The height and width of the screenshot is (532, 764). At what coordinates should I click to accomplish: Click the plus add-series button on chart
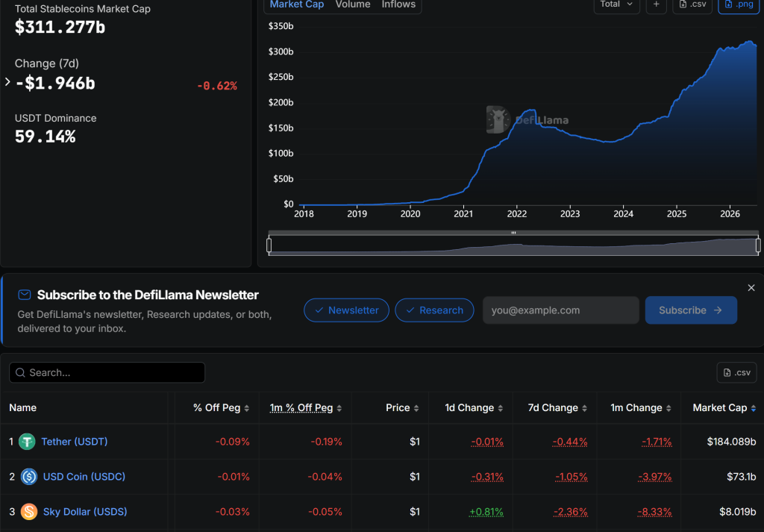tap(656, 4)
